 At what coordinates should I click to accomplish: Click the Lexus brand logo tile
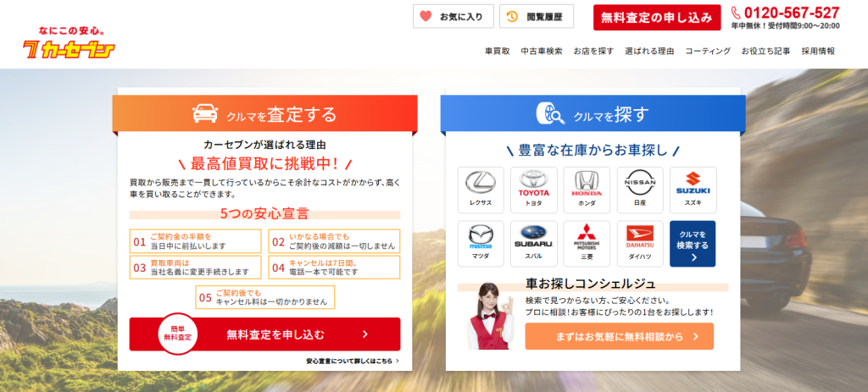[481, 190]
